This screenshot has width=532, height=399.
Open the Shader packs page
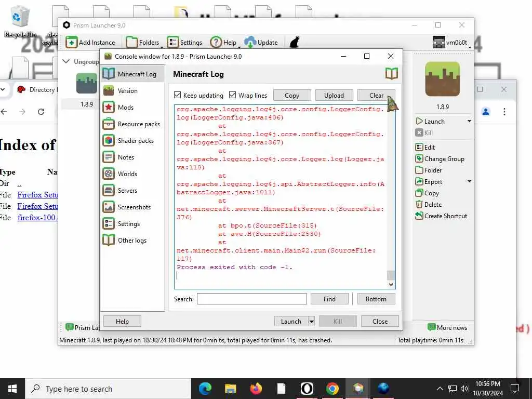[x=132, y=140]
